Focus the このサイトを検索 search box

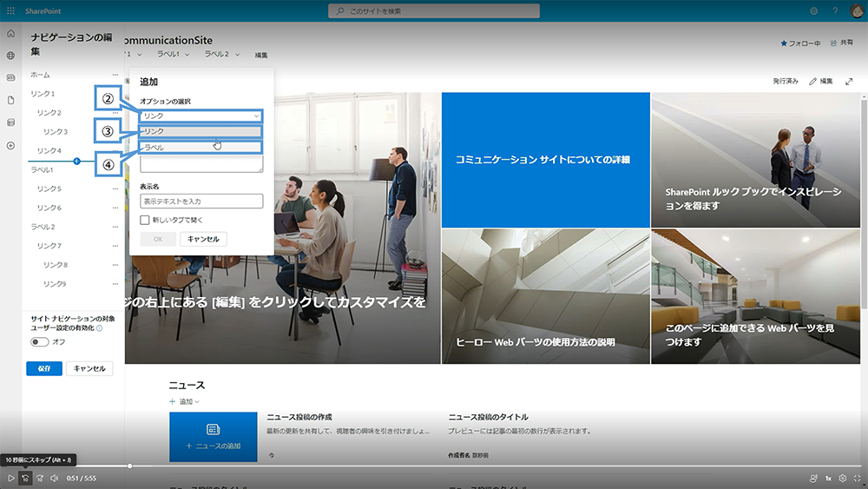(x=434, y=10)
